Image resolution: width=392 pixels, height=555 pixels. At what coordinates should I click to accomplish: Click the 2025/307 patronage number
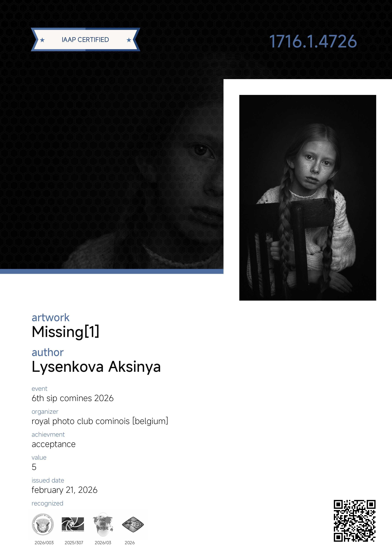pos(74,543)
